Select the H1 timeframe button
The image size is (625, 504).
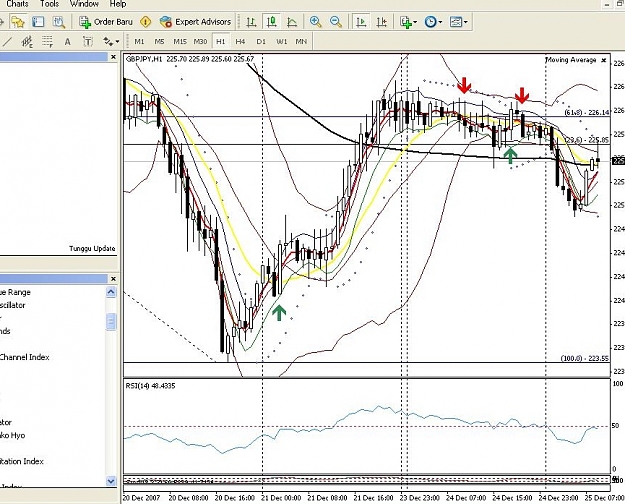click(x=221, y=41)
